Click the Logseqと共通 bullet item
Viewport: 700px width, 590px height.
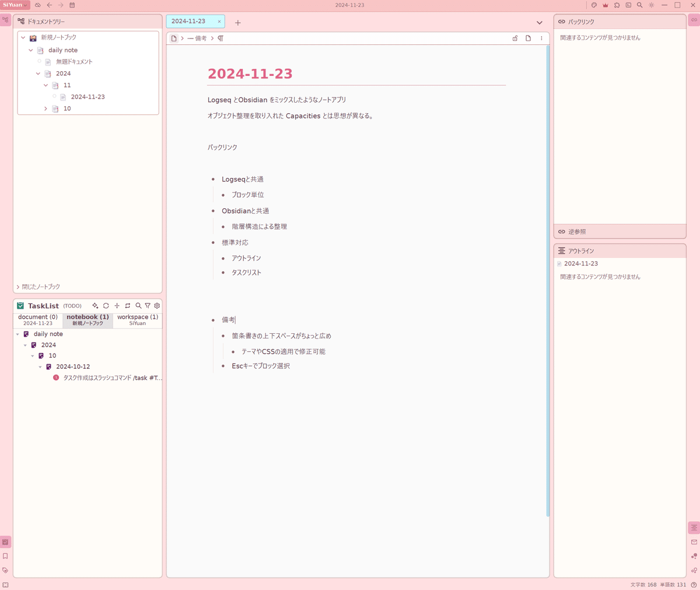243,179
